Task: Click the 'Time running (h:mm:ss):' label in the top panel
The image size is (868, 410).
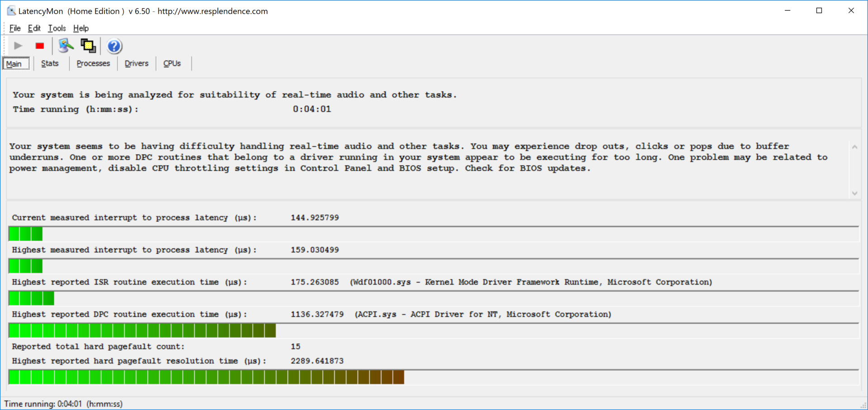Action: tap(75, 109)
